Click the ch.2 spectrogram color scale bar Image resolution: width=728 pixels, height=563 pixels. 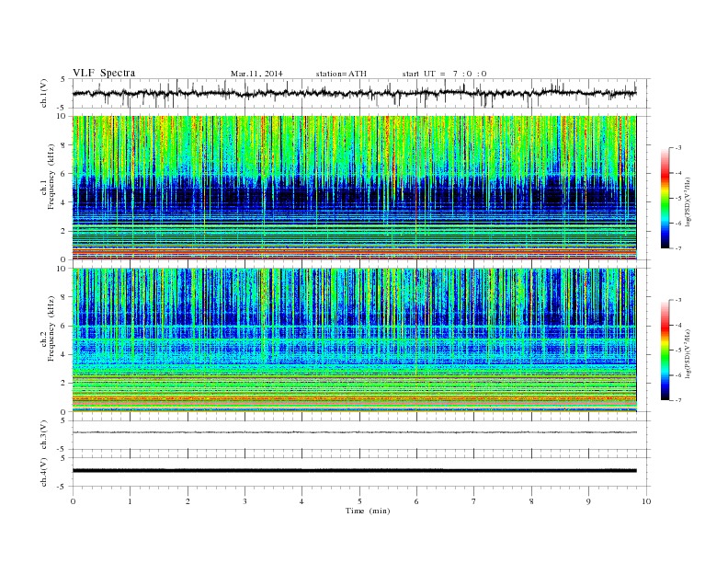tap(665, 350)
